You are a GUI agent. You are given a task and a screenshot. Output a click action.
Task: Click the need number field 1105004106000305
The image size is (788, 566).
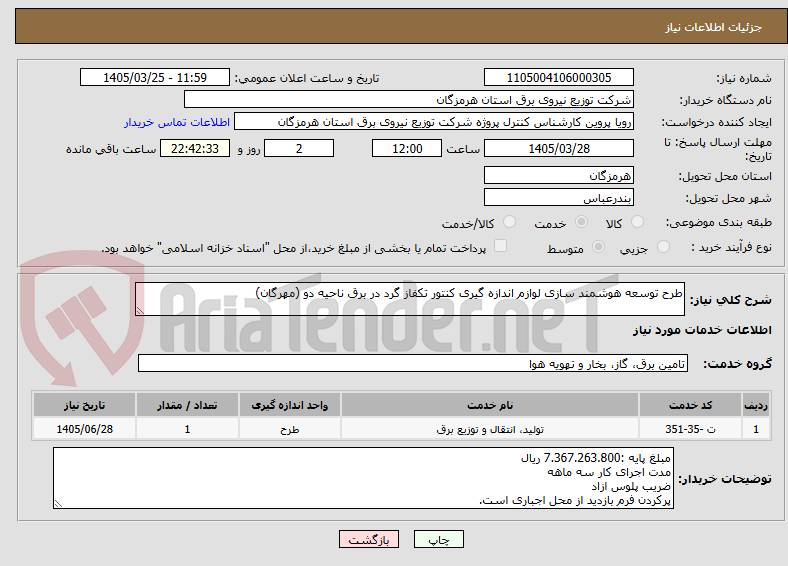click(x=558, y=77)
